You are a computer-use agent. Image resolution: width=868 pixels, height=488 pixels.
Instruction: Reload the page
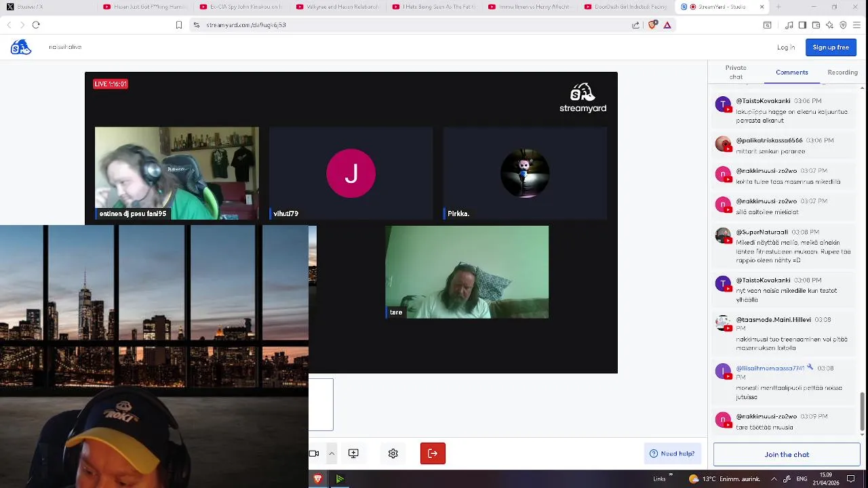pyautogui.click(x=36, y=25)
